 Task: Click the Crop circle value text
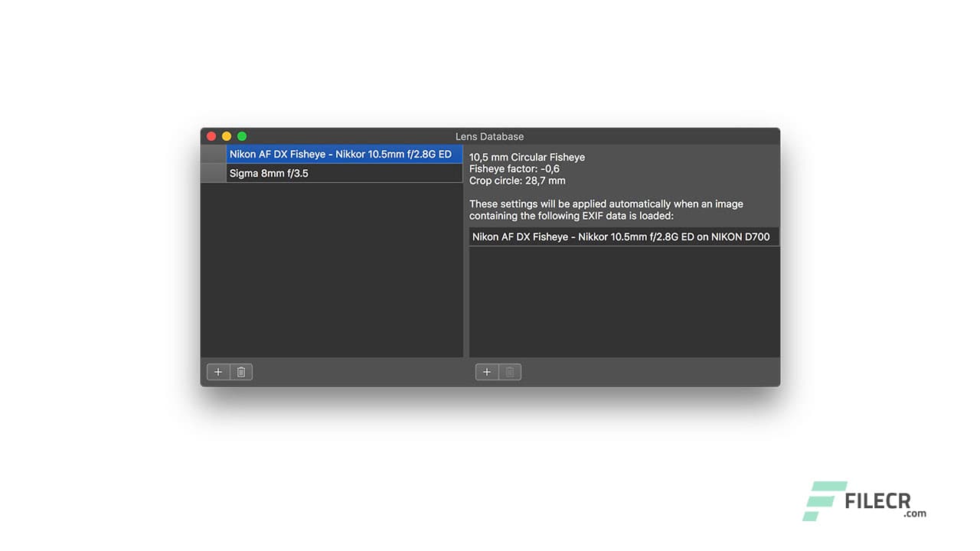coord(518,181)
